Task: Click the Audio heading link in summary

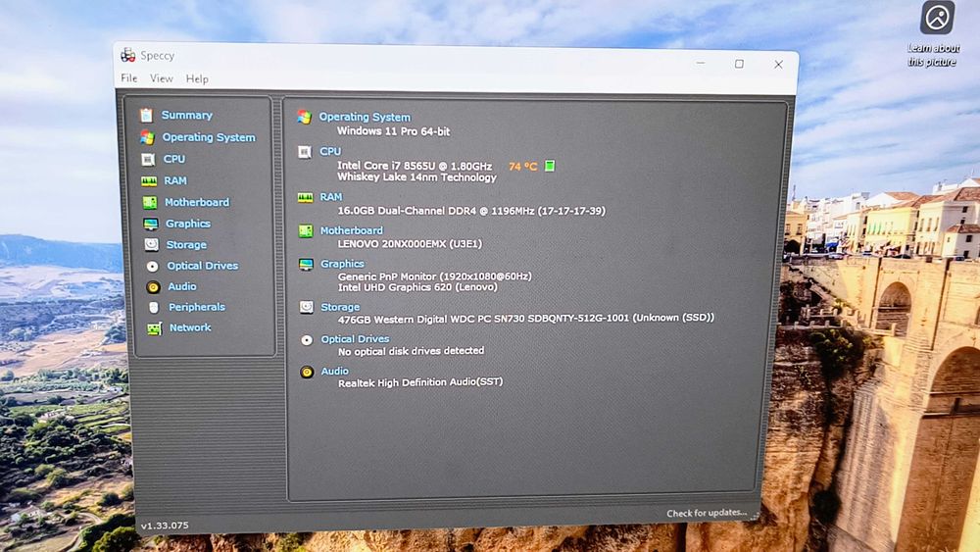Action: [x=335, y=371]
